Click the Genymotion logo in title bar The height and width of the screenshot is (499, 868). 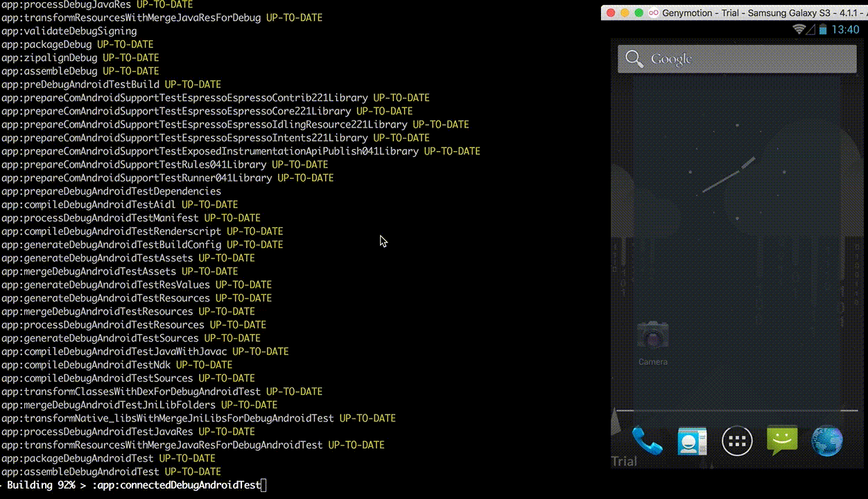(655, 12)
